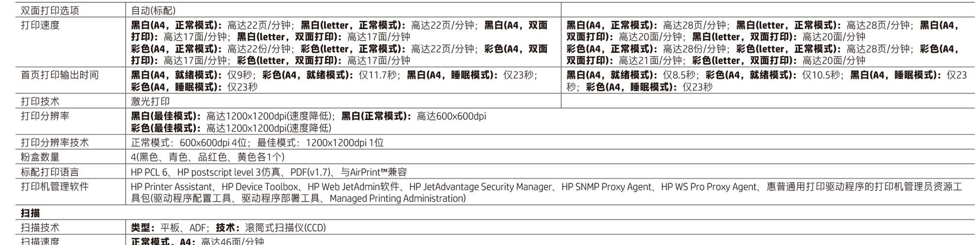This screenshot has width=980, height=245.
Task: Click the 打印分辨率技术 row label
Action: click(55, 143)
